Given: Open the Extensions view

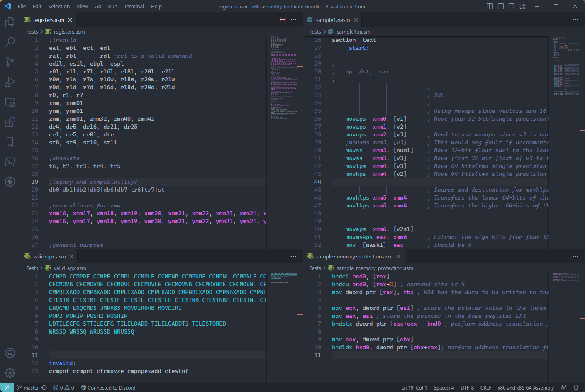Looking at the screenshot, I should click(10, 122).
